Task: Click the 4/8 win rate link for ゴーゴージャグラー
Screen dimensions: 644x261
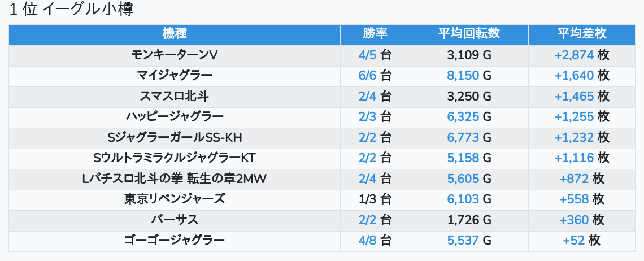Action: (x=367, y=240)
